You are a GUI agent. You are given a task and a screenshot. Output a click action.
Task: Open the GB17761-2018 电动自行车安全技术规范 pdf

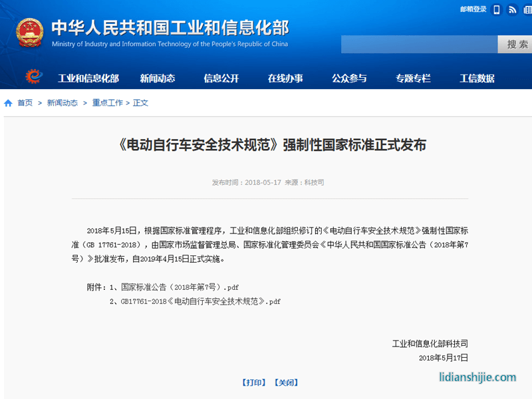200,301
